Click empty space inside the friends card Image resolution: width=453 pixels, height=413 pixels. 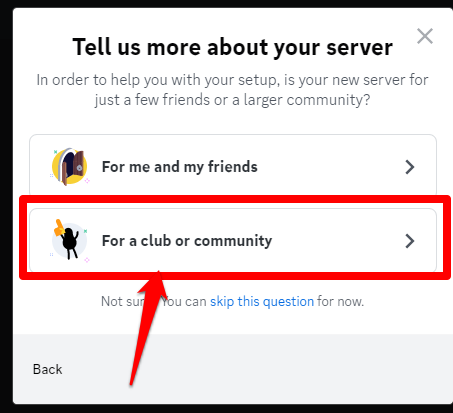pyautogui.click(x=330, y=167)
